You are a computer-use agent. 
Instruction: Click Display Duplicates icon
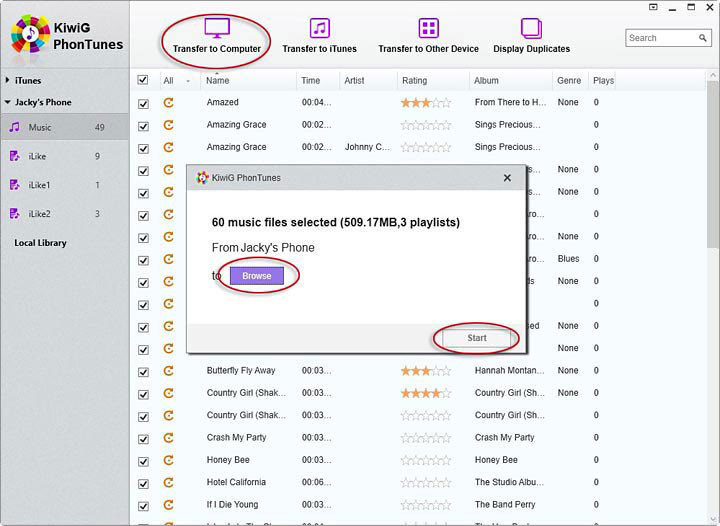[531, 28]
